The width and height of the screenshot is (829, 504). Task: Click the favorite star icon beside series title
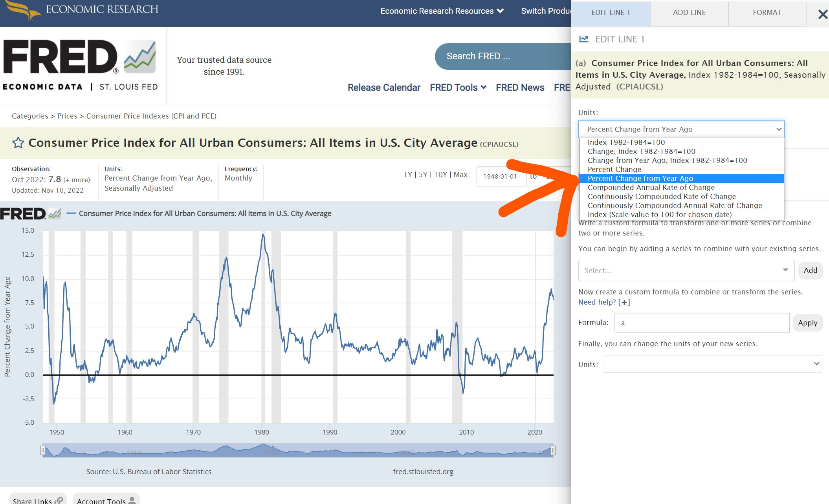(x=18, y=143)
